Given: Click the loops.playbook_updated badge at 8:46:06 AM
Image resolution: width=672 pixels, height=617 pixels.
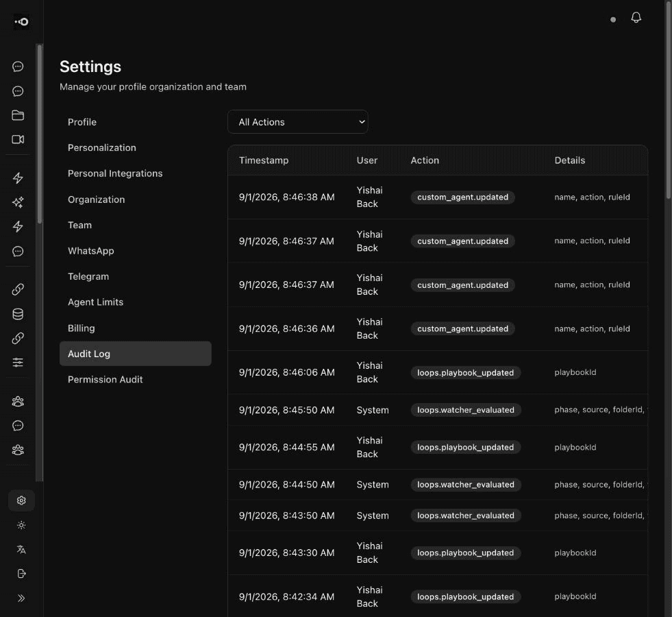Looking at the screenshot, I should (465, 373).
